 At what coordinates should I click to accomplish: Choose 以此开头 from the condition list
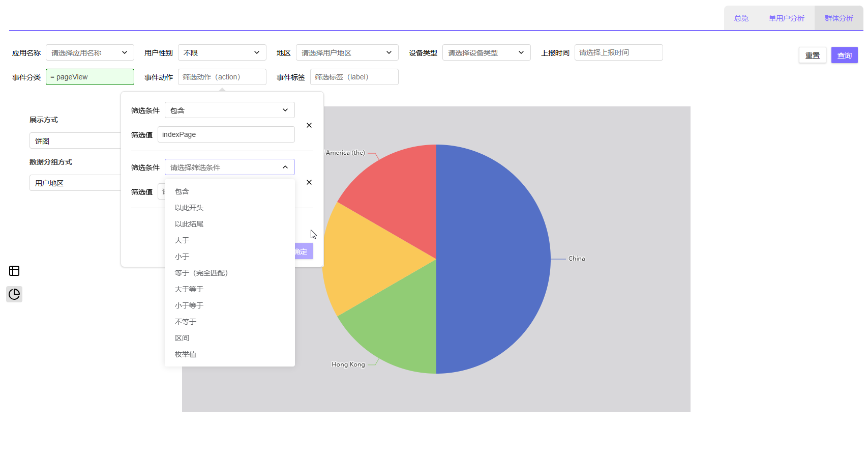coord(189,208)
